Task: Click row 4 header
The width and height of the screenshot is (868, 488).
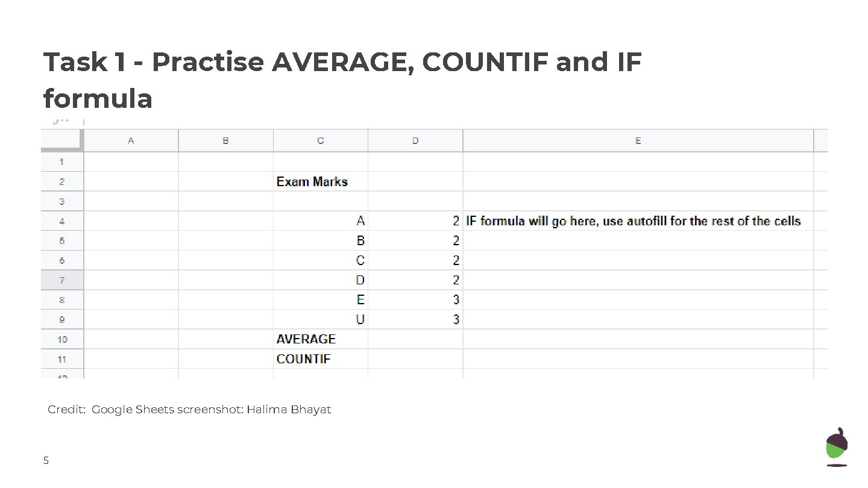Action: point(62,221)
